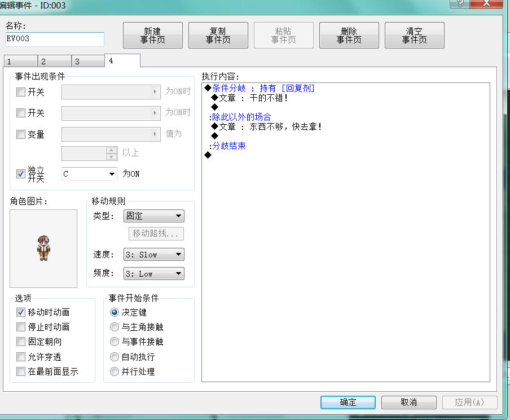Click the title bar help button
This screenshot has width=510, height=420.
460,3
